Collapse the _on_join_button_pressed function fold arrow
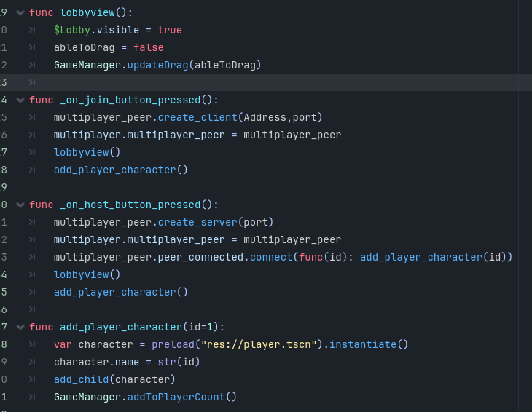Viewport: 532px width, 412px height. 20,100
